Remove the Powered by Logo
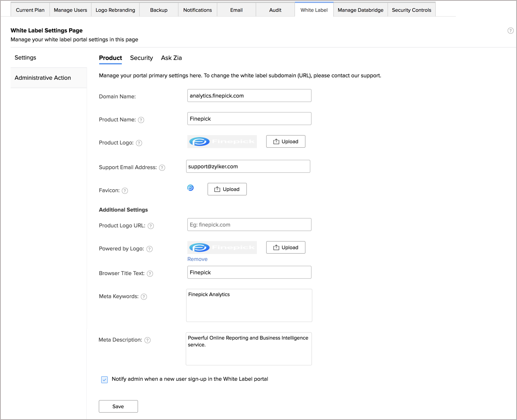The width and height of the screenshot is (517, 420). point(197,259)
